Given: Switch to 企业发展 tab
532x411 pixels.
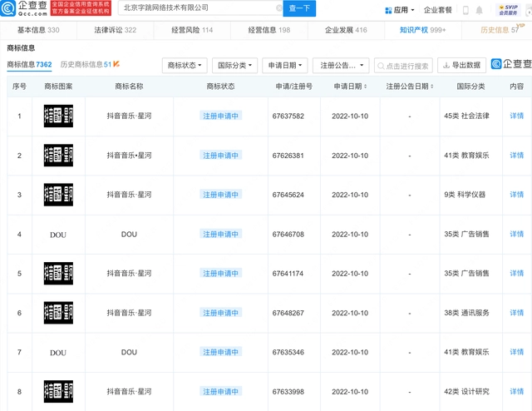Looking at the screenshot, I should (x=346, y=30).
